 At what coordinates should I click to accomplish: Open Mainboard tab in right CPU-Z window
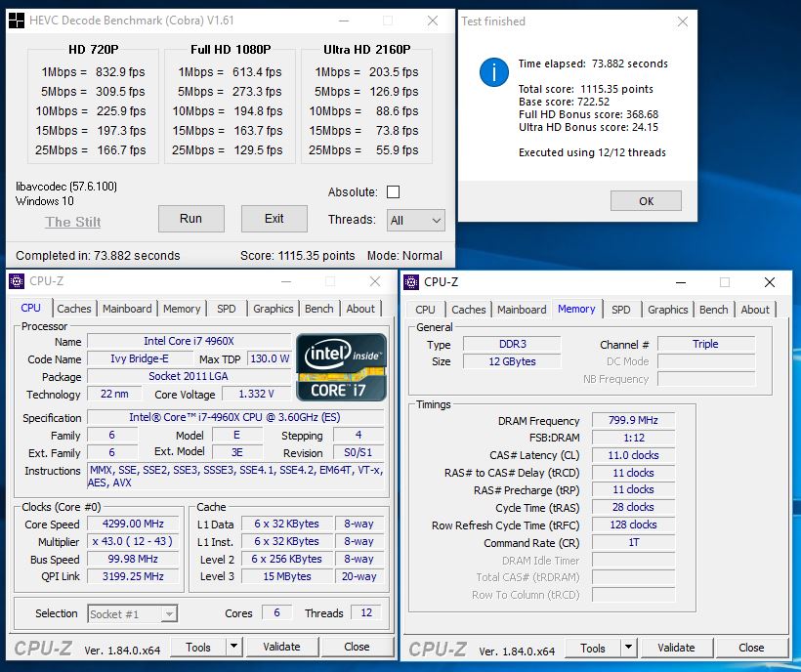[522, 310]
